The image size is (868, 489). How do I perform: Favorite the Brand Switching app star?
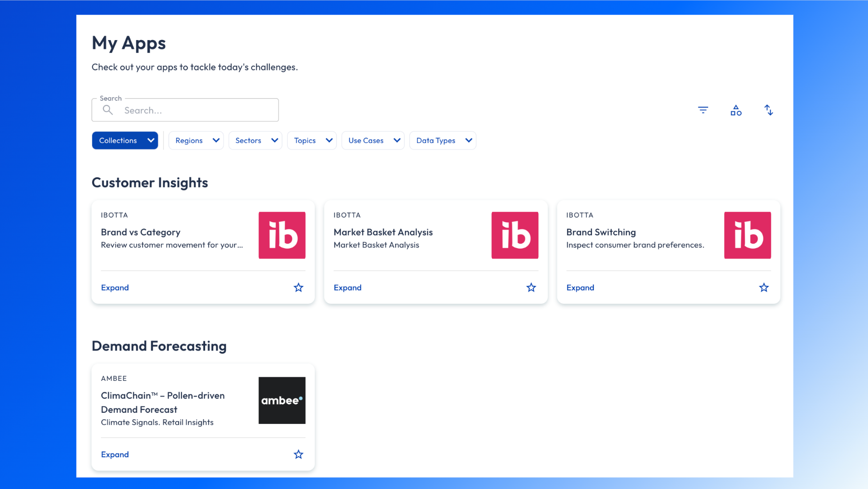(x=764, y=288)
